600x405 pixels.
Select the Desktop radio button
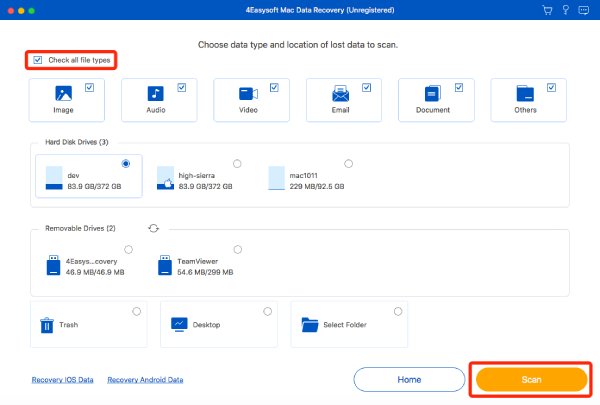pyautogui.click(x=267, y=311)
